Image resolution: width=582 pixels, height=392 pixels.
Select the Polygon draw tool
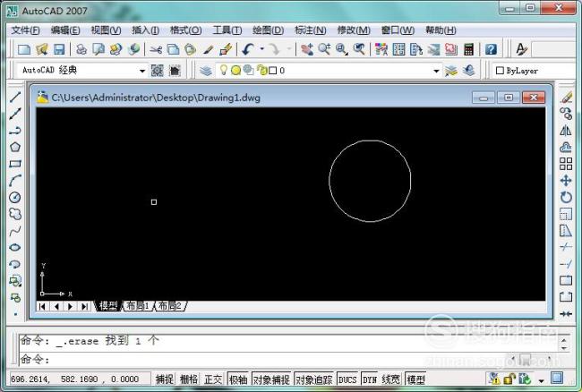(x=15, y=148)
